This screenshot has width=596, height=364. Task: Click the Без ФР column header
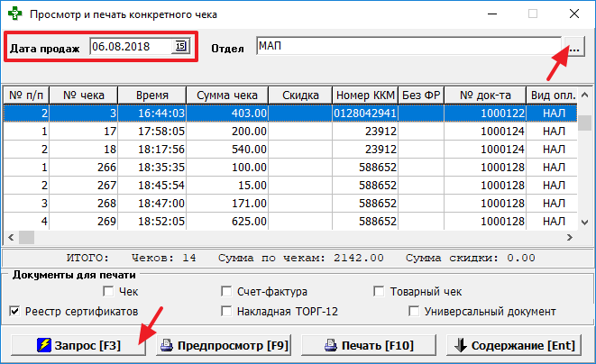(x=421, y=95)
